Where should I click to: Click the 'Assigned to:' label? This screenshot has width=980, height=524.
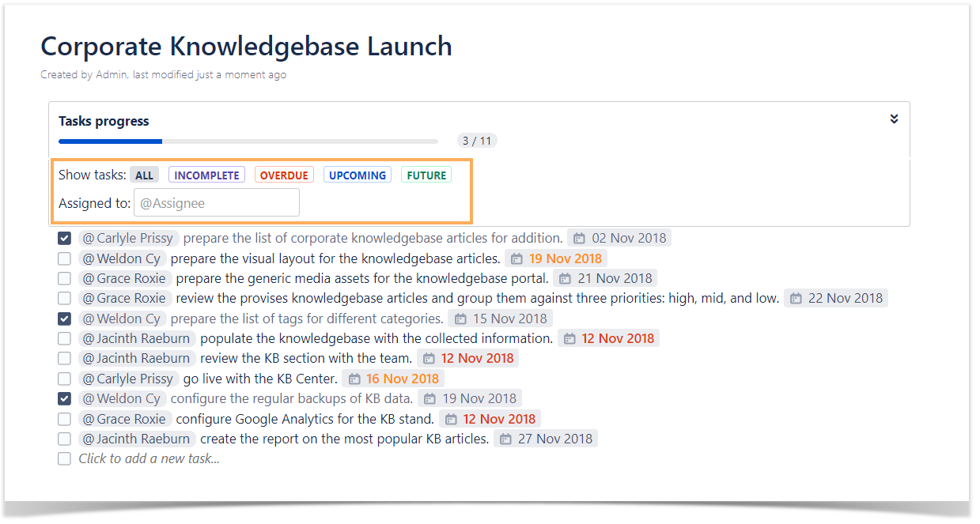[x=94, y=203]
